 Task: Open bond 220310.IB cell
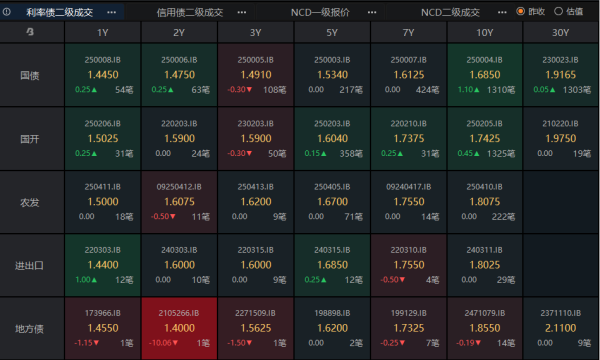pyautogui.click(x=409, y=265)
